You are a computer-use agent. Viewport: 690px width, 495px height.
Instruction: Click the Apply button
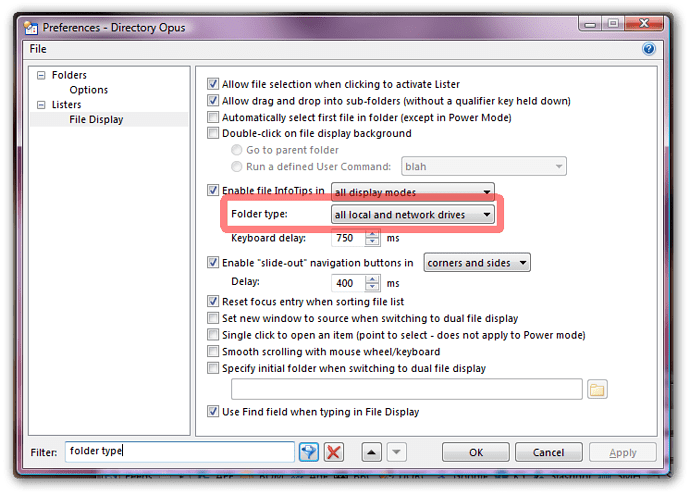pyautogui.click(x=623, y=452)
